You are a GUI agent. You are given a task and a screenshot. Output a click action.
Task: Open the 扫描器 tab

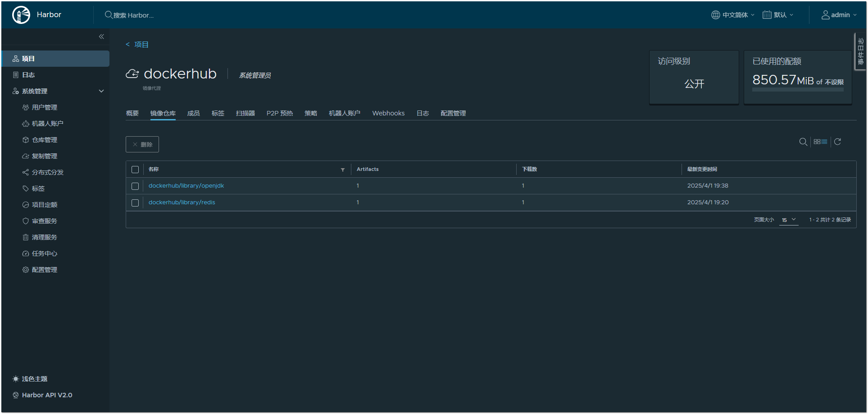(x=245, y=113)
